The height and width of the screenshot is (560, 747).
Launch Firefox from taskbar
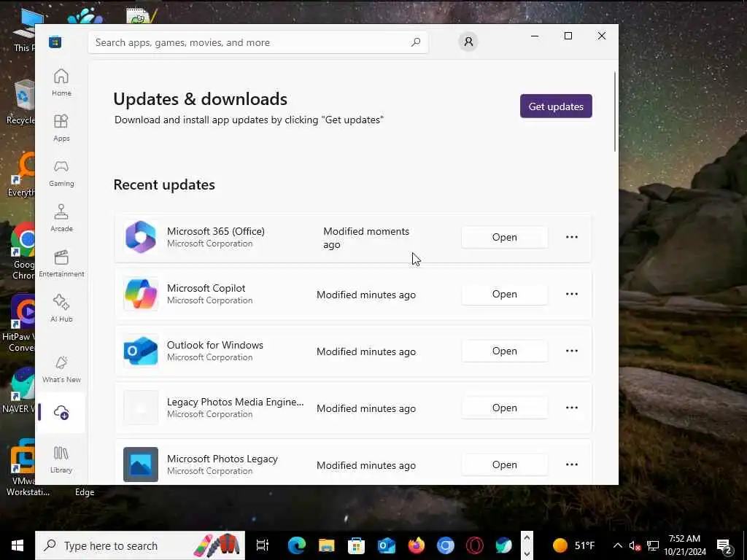(x=416, y=545)
